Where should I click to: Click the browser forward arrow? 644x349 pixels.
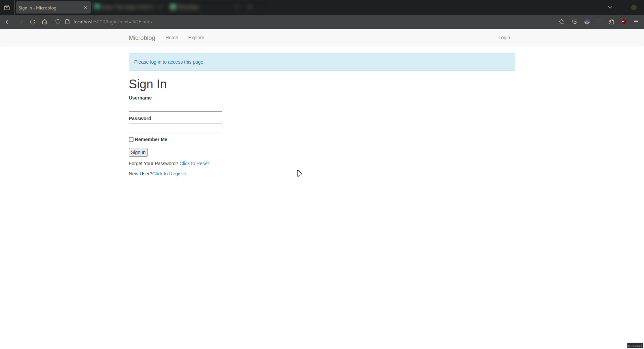tap(20, 22)
